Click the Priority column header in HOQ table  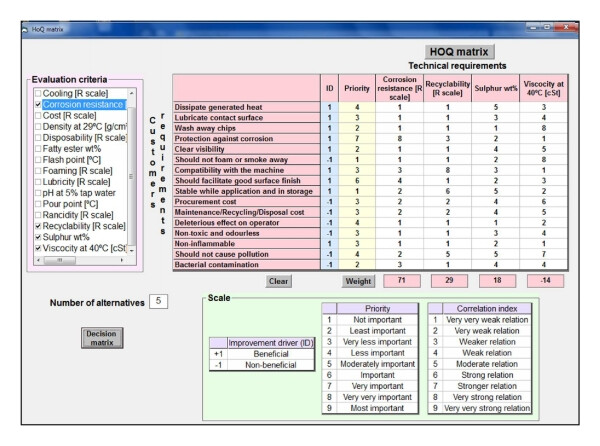(x=357, y=88)
